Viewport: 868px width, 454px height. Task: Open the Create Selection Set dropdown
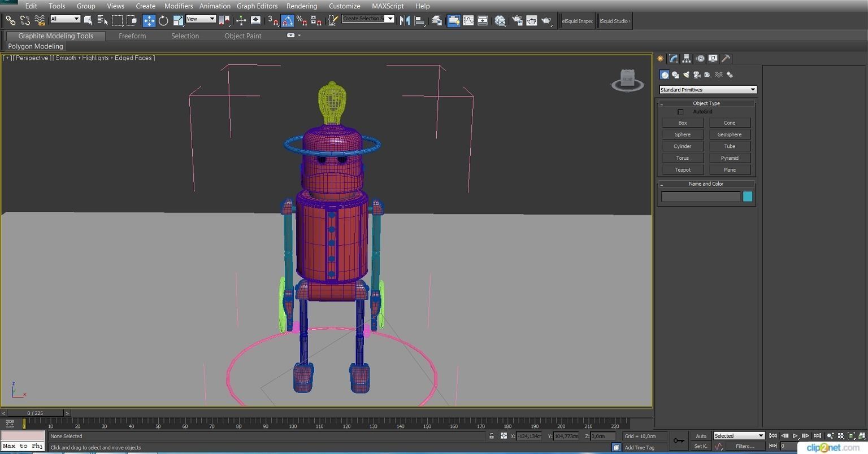click(x=368, y=19)
